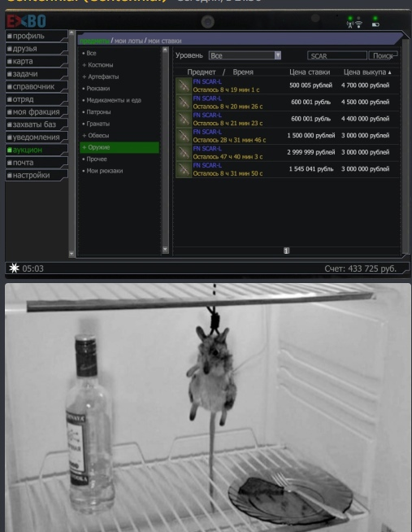Open the моя фракция section

click(x=37, y=112)
